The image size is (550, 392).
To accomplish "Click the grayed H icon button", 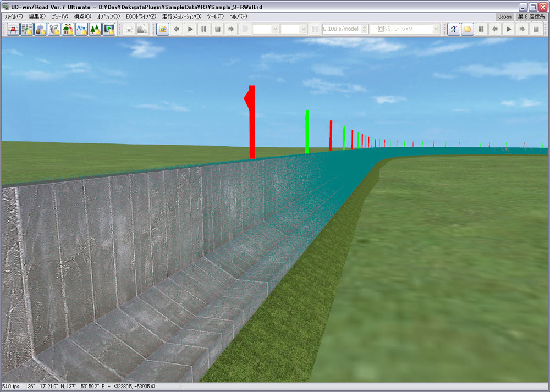I will tap(315, 29).
